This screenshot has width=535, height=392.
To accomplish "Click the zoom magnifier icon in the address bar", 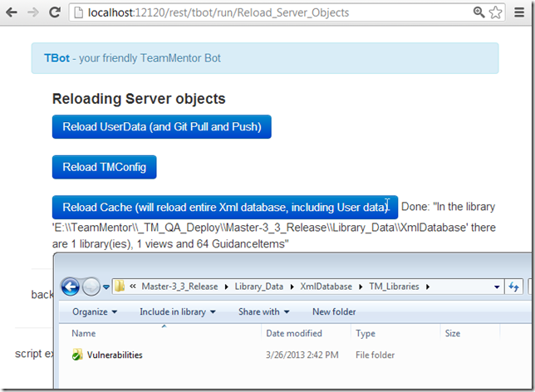I will tap(479, 12).
